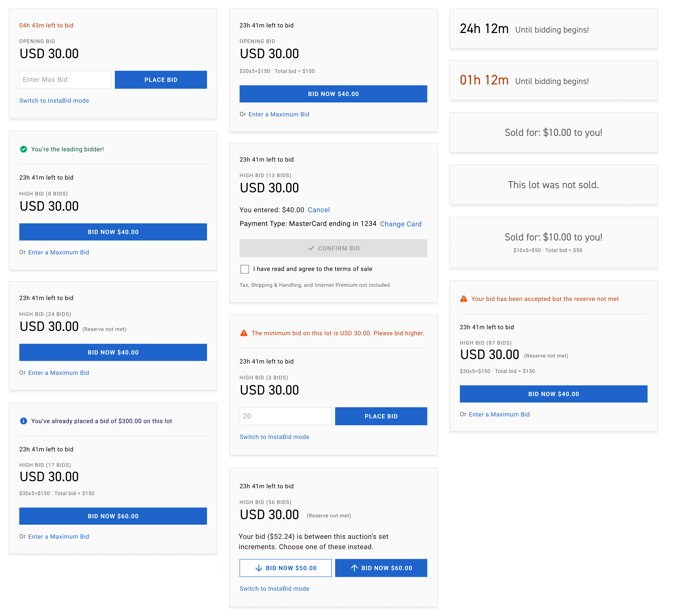This screenshot has width=684, height=616.
Task: Click Enter a Maximum Bid under 24 bids
Action: pyautogui.click(x=58, y=373)
